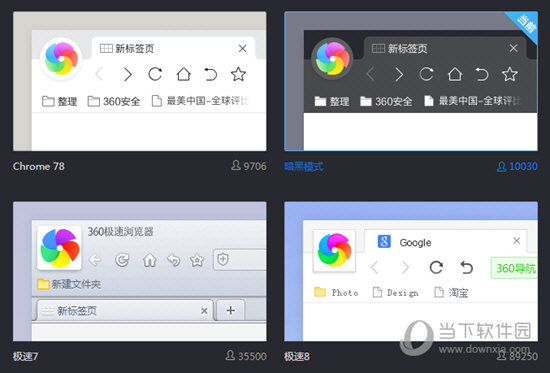Screen dimensions: 550x373
Task: Click the blue Google tab icon
Action: (x=384, y=242)
